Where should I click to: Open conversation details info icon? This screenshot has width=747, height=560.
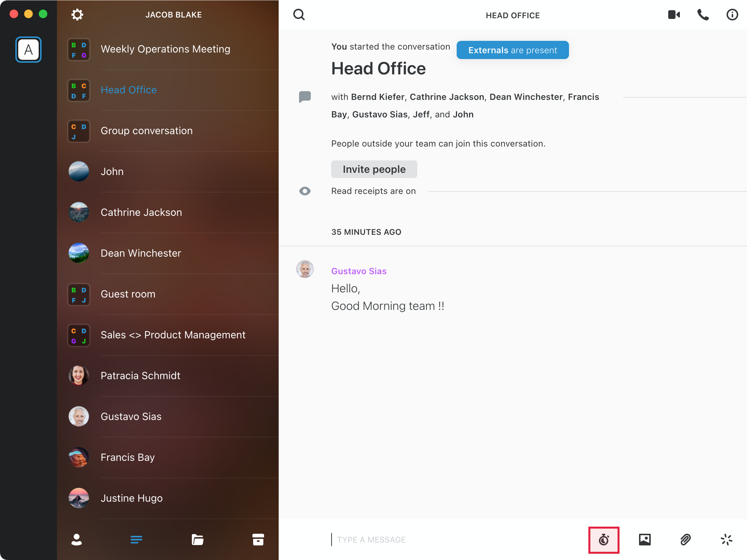pos(732,15)
